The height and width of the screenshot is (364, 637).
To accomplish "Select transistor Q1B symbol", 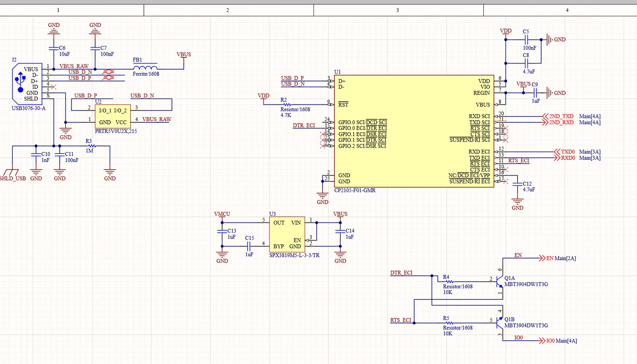I will coord(499,323).
